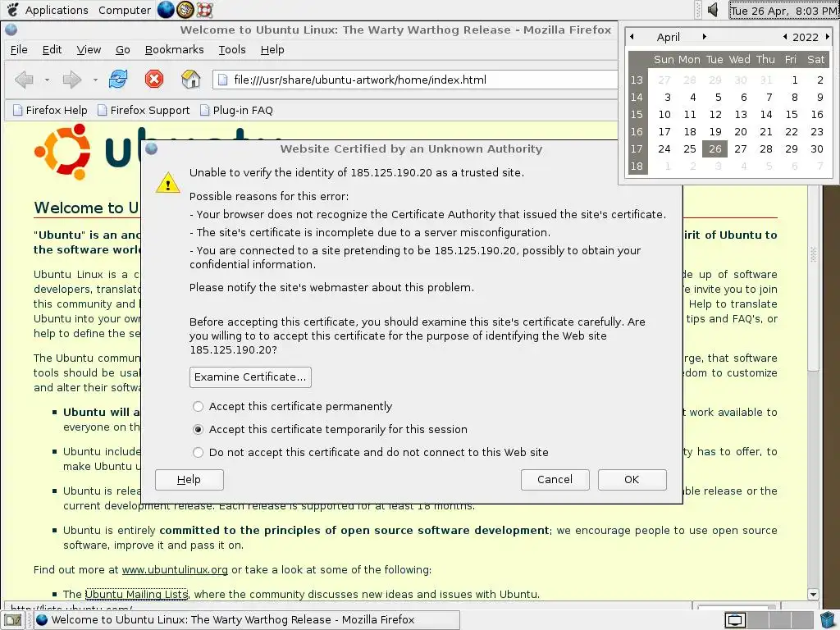
Task: Click the page icon in the address bar
Action: [x=223, y=80]
